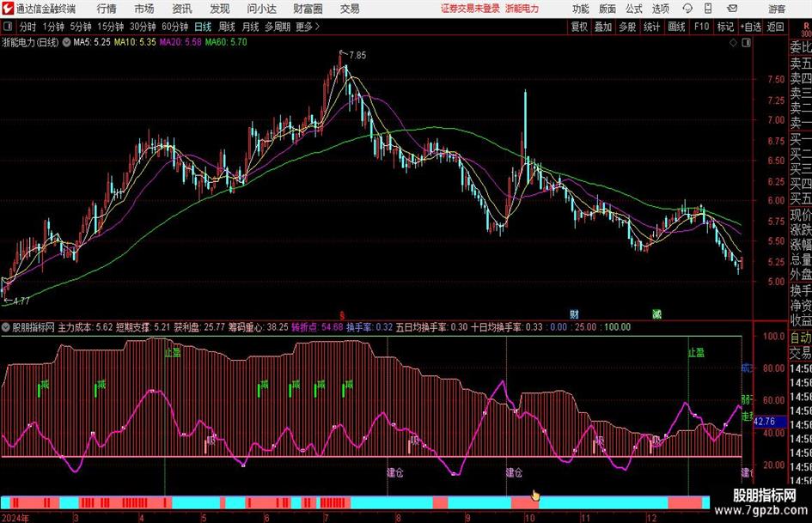Viewport: 812px width, 523px height.
Task: Click the 标记 toolbar button
Action: 725,27
